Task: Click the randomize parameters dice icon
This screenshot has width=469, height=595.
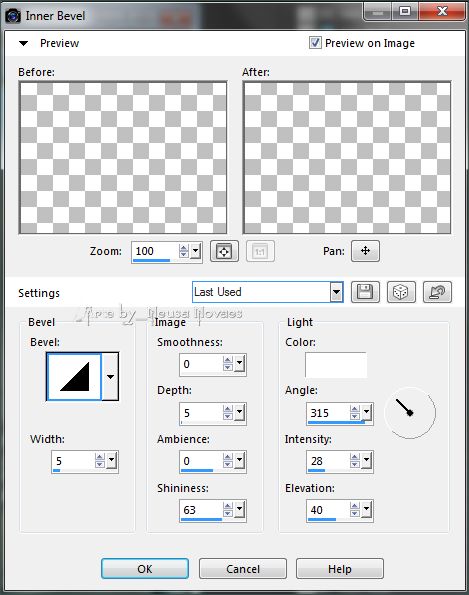Action: 401,292
